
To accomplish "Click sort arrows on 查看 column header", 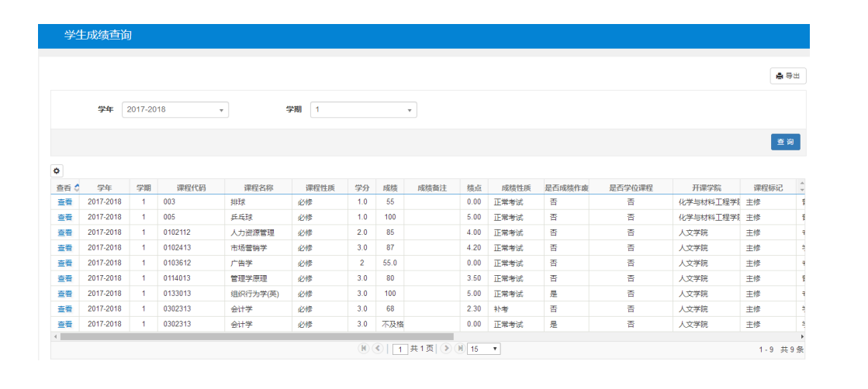I will [76, 188].
